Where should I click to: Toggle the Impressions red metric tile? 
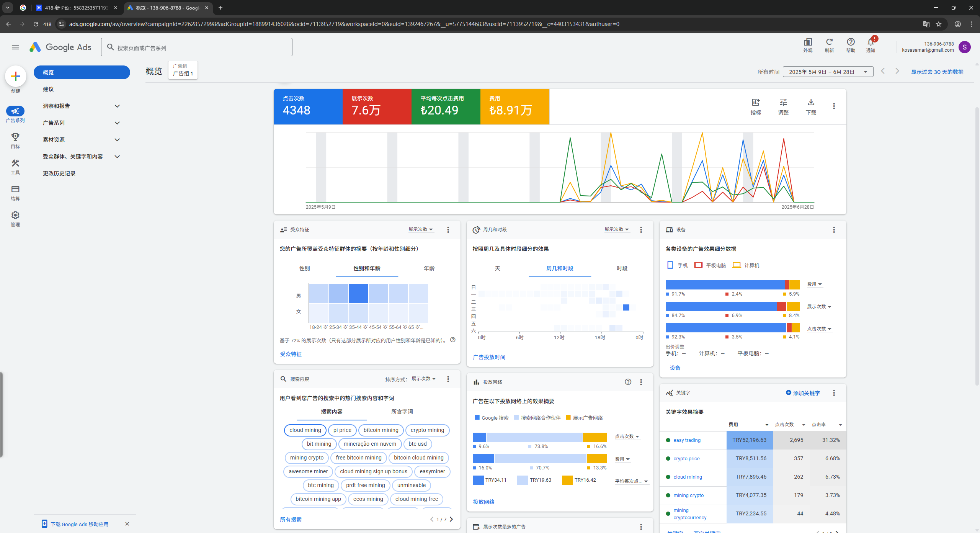377,106
